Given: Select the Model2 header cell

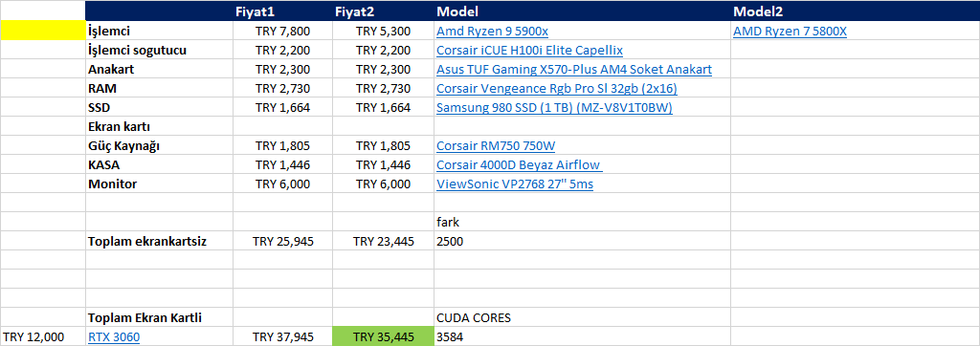Looking at the screenshot, I should coord(855,11).
